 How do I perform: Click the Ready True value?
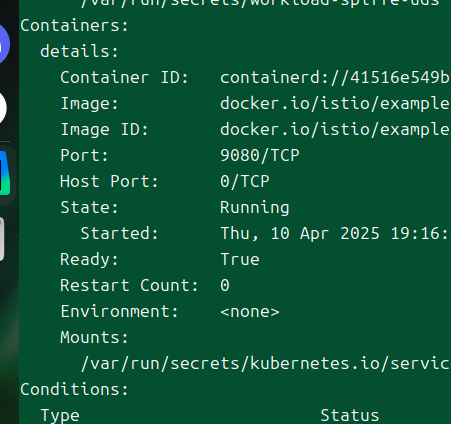click(240, 259)
